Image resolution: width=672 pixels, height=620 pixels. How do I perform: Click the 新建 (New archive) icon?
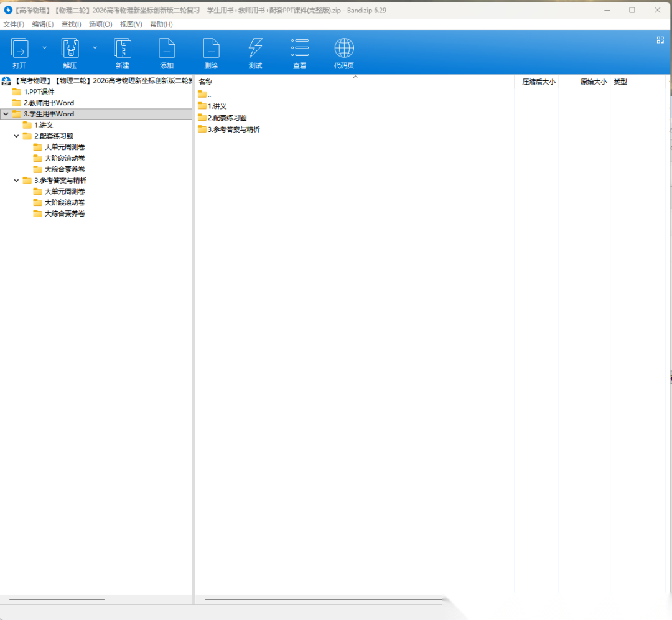tap(122, 49)
